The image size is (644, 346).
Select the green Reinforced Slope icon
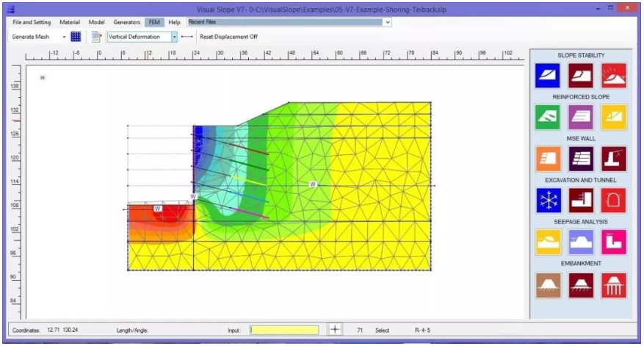(549, 116)
